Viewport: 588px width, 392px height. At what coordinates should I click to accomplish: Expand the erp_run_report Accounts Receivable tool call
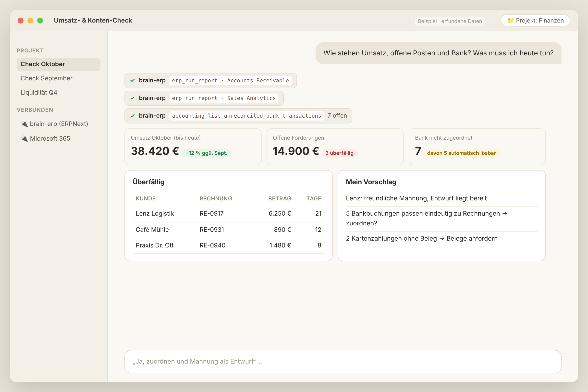coord(210,81)
